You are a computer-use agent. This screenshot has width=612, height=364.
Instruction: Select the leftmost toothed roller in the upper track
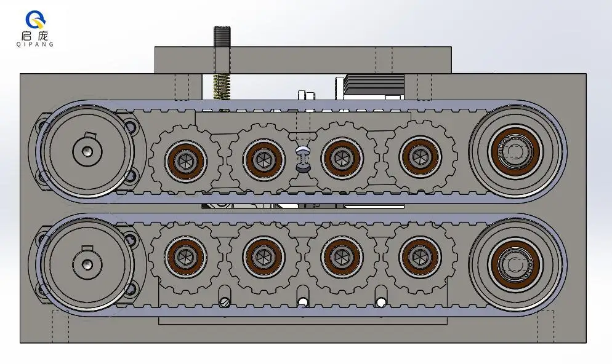click(186, 160)
